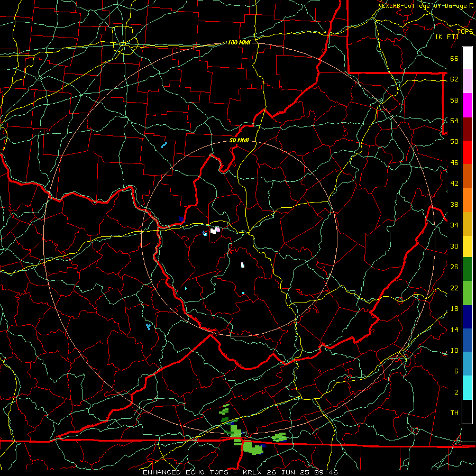Click the "22" legend value
Viewport: 476px width, 476px height.
coord(454,288)
